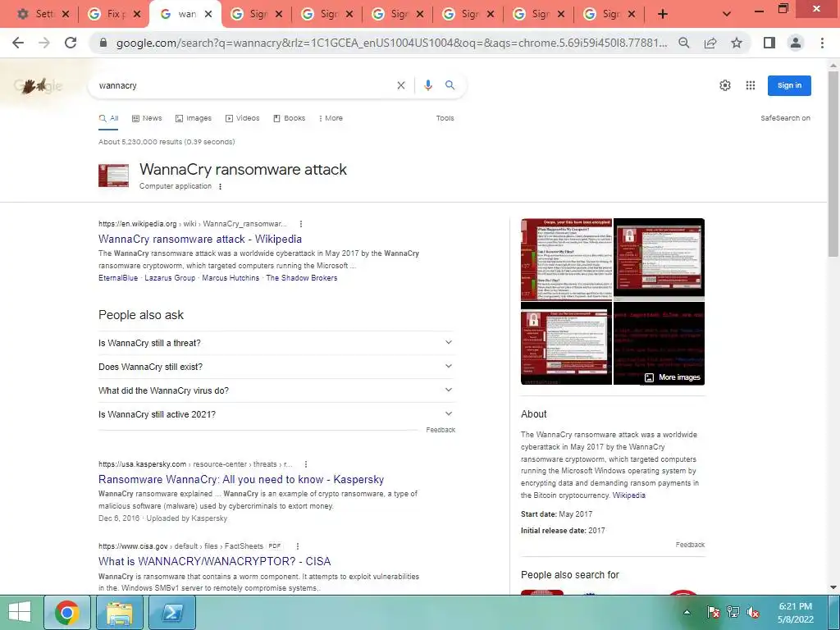Expand 'Is WannaCry still a threat?'
This screenshot has height=630, width=840.
[276, 343]
